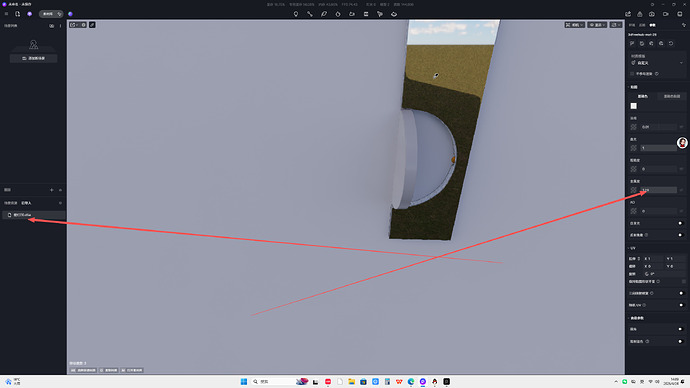
Task: Click the button with folder icon under the scene list
Action: point(33,58)
